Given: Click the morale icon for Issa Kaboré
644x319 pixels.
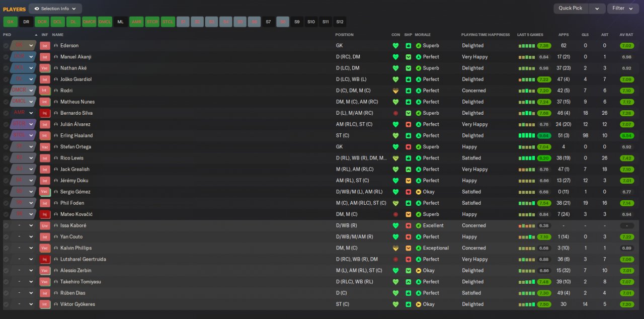Looking at the screenshot, I should coord(419,225).
